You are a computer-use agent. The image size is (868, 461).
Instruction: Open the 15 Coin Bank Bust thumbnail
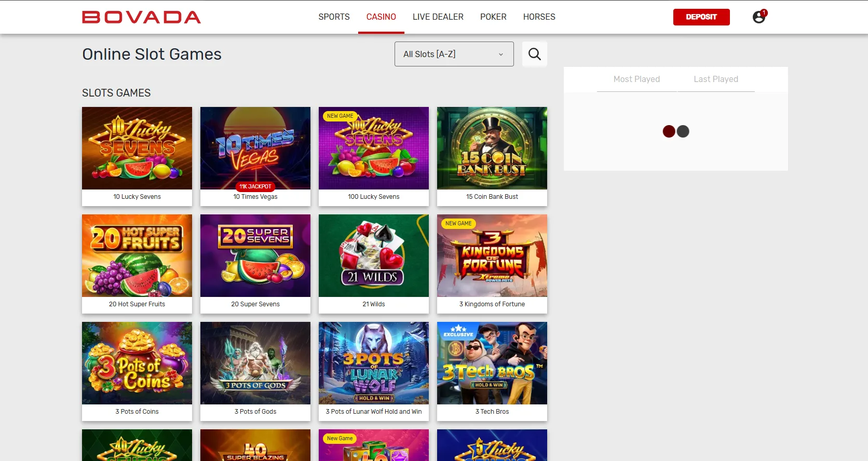tap(492, 148)
